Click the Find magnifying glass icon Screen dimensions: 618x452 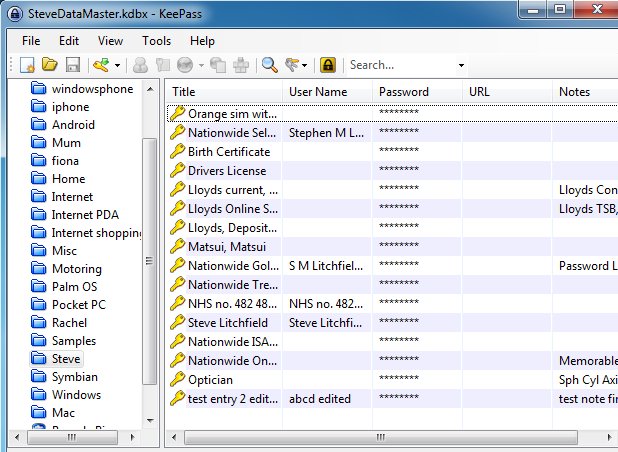coord(269,65)
